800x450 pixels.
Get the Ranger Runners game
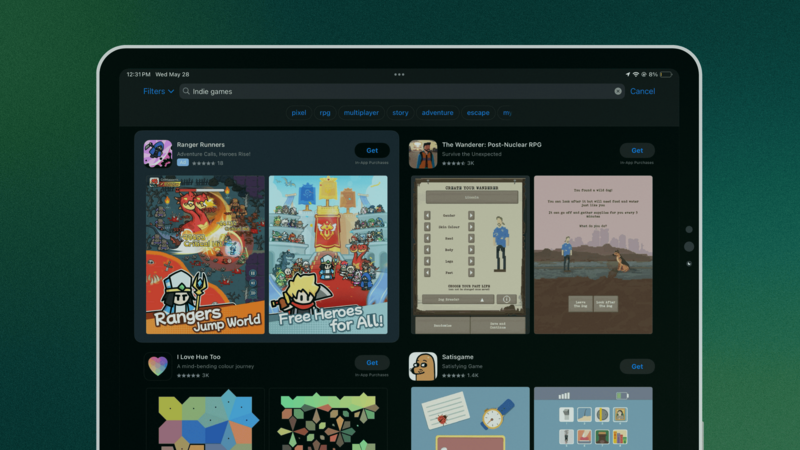point(372,151)
